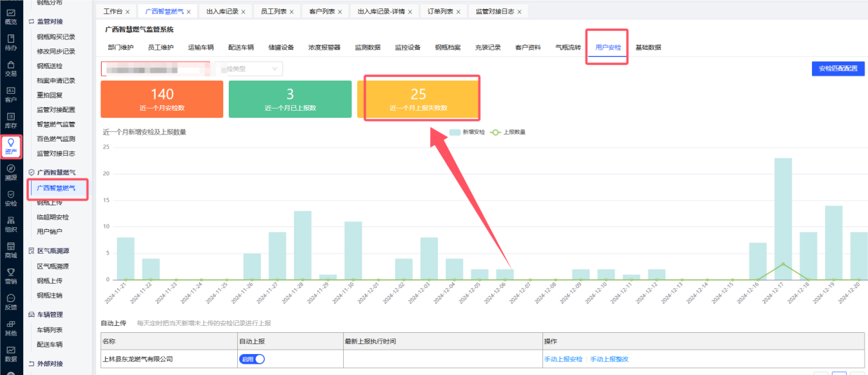Image resolution: width=868 pixels, height=375 pixels.
Task: Open the 库存 sidebar icon
Action: 11,120
